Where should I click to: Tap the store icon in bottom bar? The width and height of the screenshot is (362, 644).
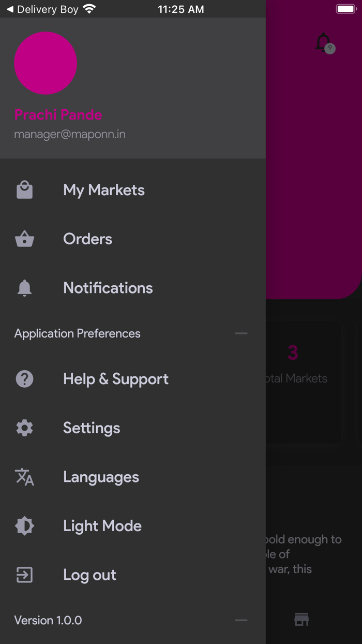(x=301, y=619)
